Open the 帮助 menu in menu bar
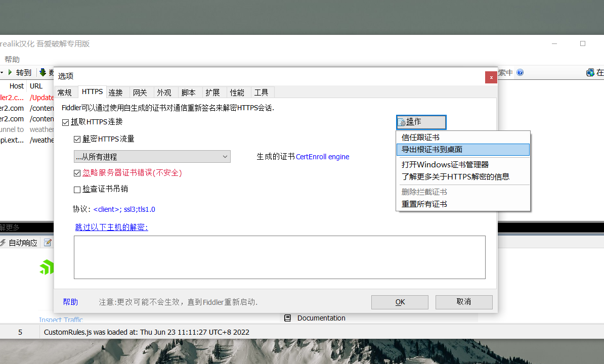604x364 pixels. pos(12,60)
